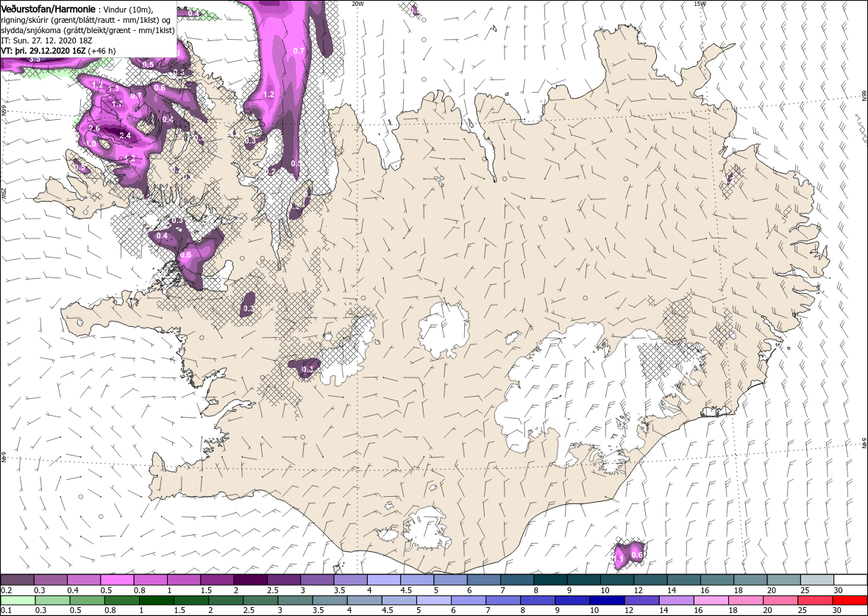This screenshot has height=616, width=868.
Task: Click the 'rigning/skúrir' description line
Action: pyautogui.click(x=88, y=21)
